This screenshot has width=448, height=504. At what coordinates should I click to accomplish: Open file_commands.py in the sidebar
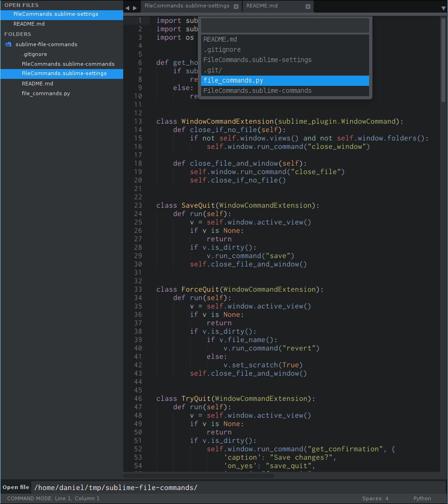click(46, 93)
